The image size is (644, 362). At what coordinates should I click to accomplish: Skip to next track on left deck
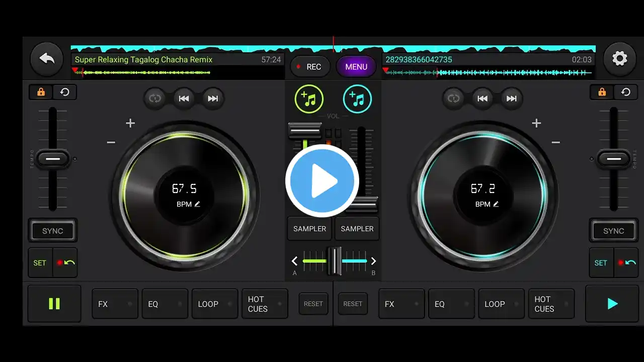click(x=213, y=99)
